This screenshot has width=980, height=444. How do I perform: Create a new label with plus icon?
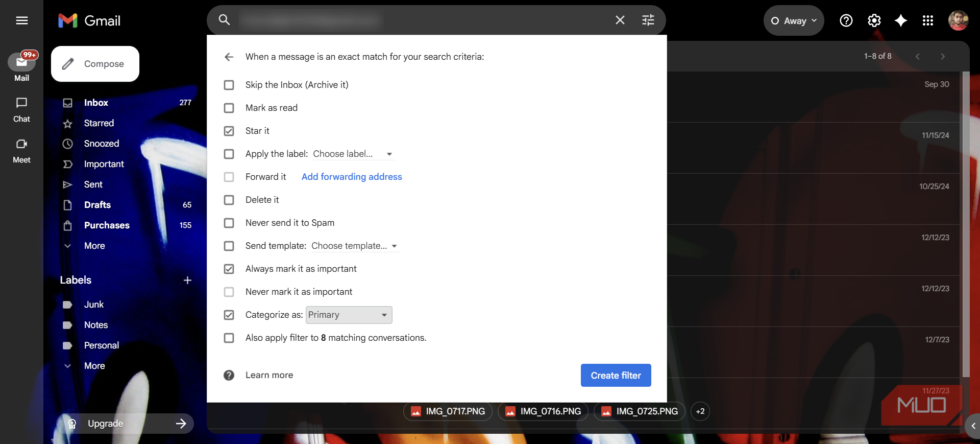pos(187,280)
